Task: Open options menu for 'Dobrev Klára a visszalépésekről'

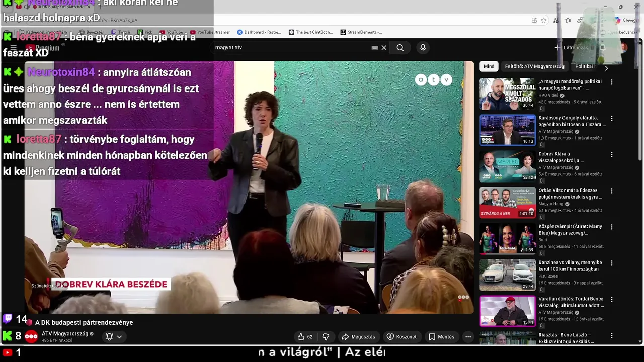Action: coord(612,154)
